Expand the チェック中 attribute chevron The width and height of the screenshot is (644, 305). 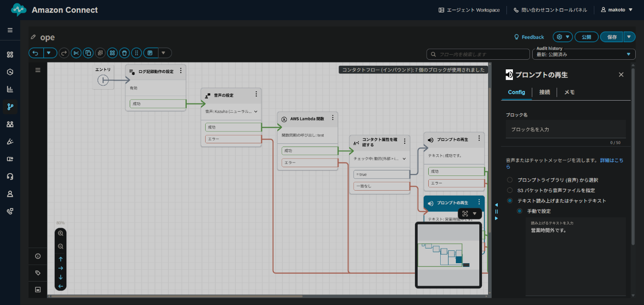click(x=404, y=158)
